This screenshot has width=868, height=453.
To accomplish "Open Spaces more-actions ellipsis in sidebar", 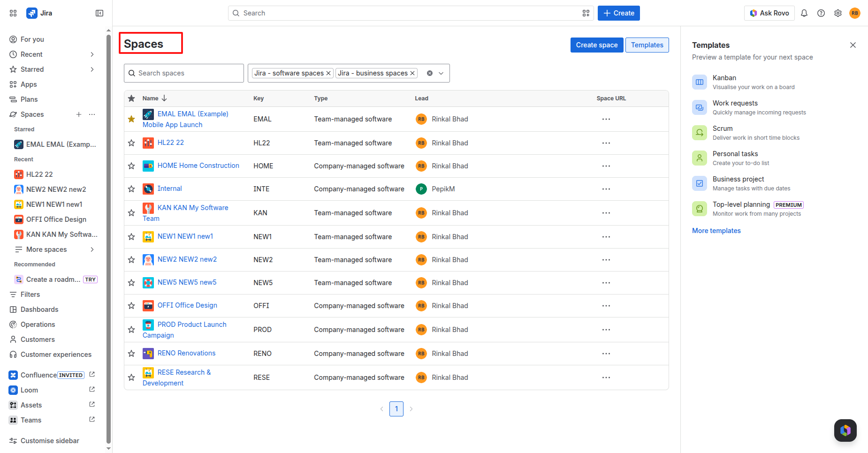I will [92, 114].
